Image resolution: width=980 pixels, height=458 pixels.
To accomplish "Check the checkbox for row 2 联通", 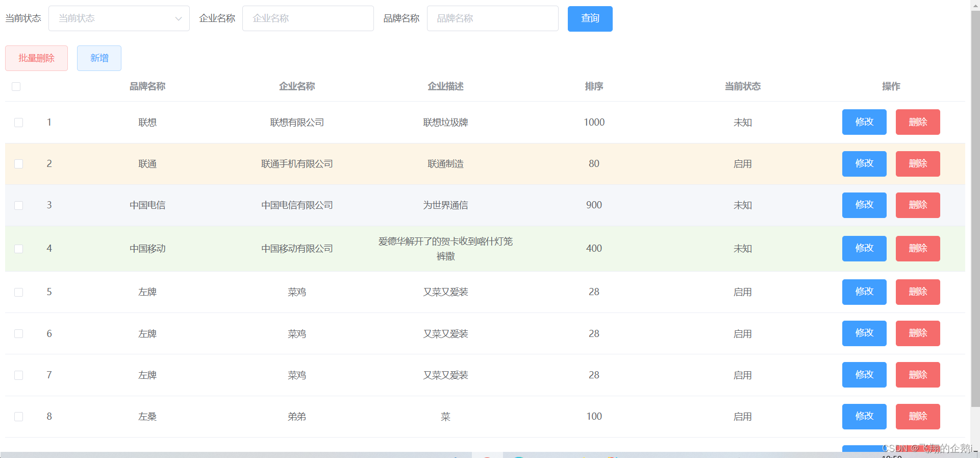I will pos(19,164).
